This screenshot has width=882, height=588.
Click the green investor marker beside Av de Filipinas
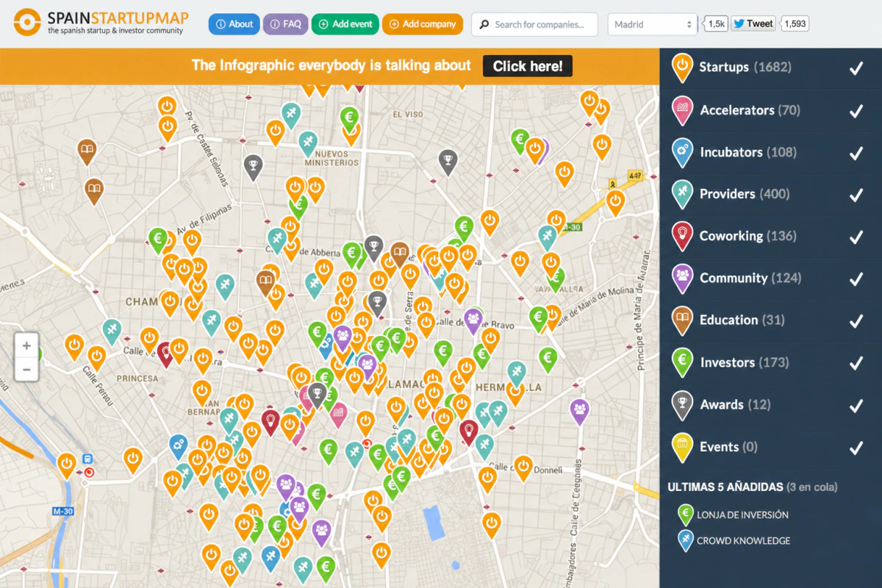(157, 240)
